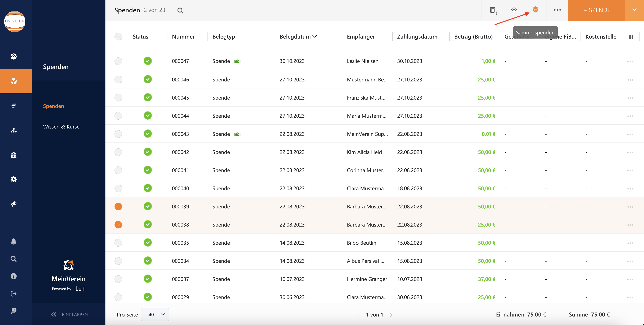
Task: Sort by Zahlungsdatum column header
Action: pos(417,37)
